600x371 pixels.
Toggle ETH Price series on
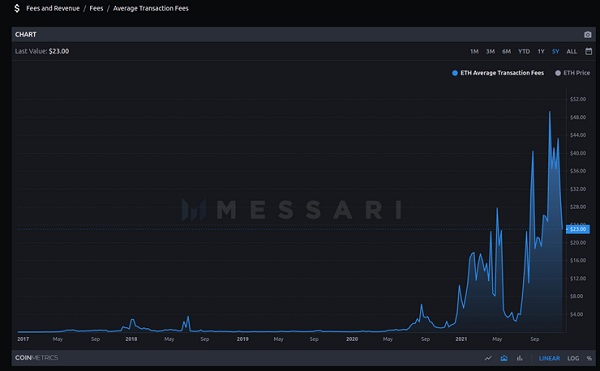click(x=572, y=73)
